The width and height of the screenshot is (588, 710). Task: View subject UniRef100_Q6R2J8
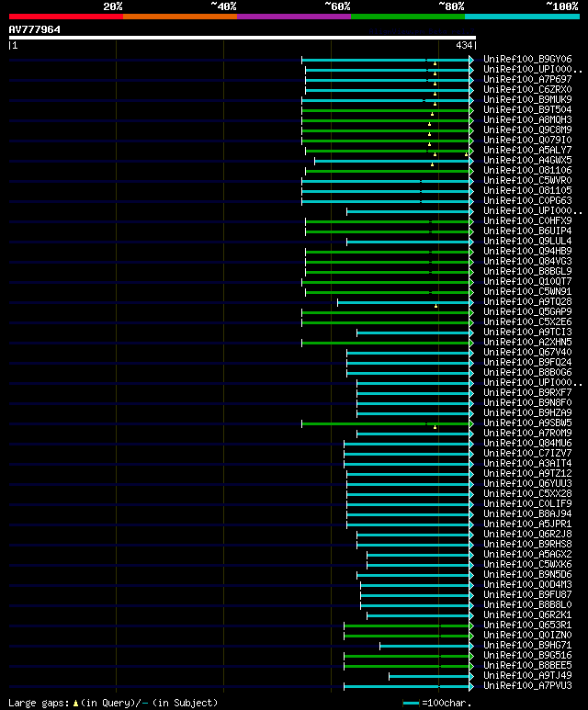pos(527,535)
